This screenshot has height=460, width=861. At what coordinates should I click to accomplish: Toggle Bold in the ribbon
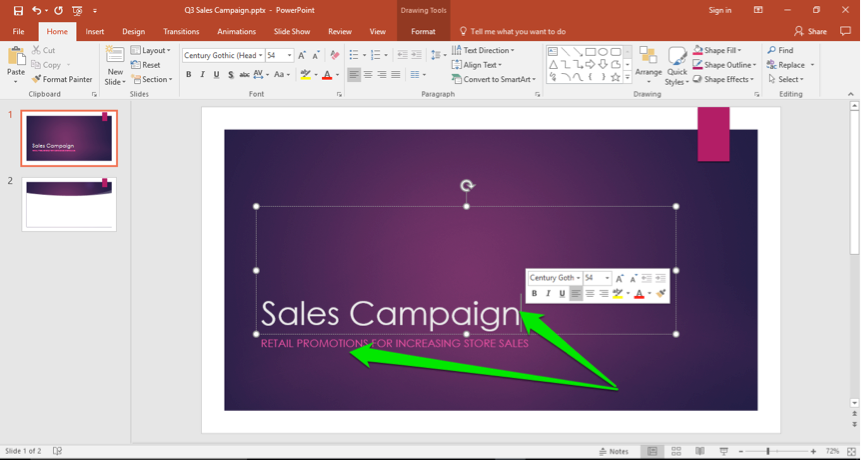[188, 74]
